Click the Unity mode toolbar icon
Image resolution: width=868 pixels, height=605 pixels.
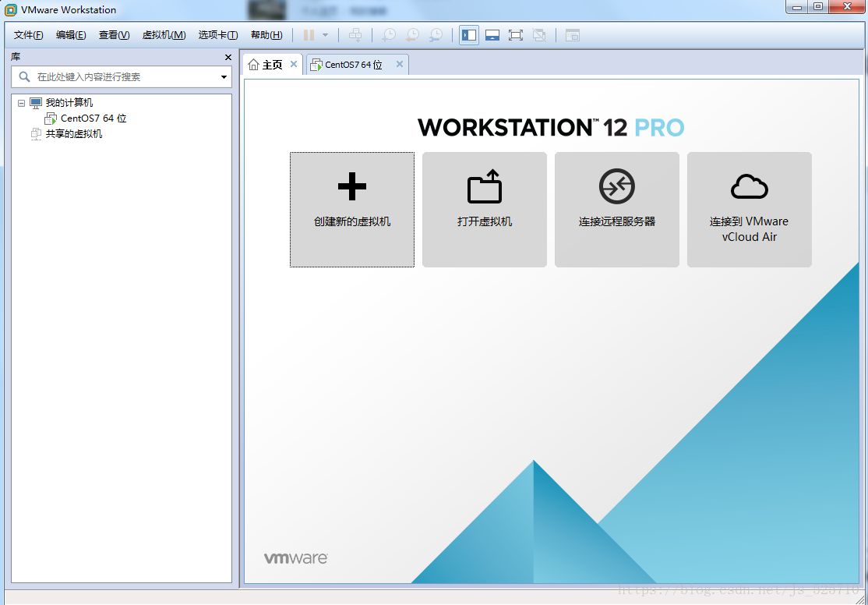coord(539,35)
